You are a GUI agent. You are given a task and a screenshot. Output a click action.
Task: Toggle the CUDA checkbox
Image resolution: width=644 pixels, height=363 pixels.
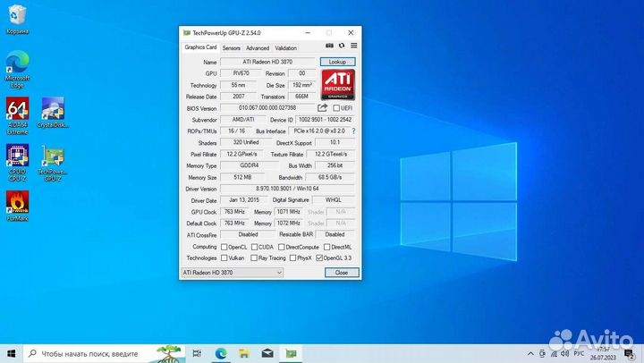(254, 247)
